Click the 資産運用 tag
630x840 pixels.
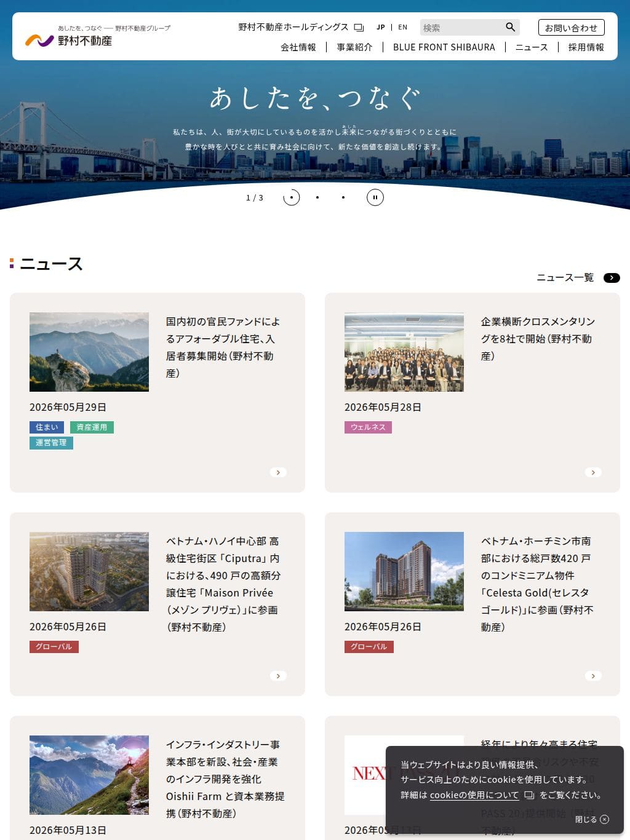92,427
